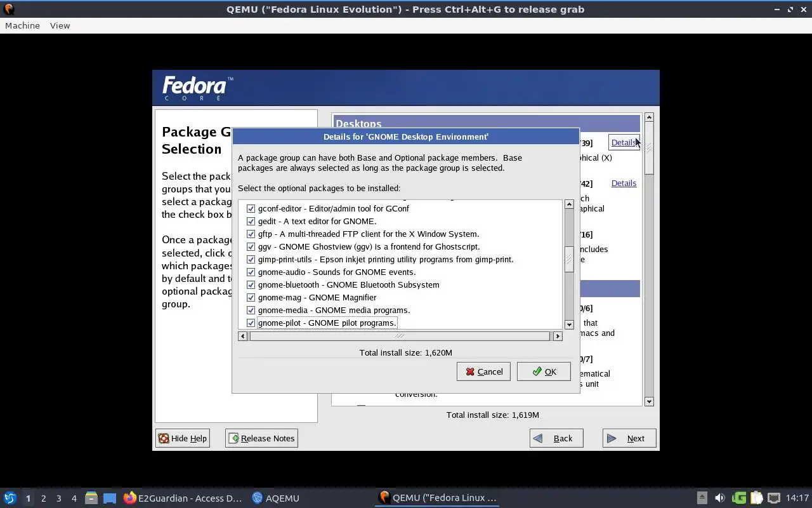
Task: Toggle the gnome-bluetooth package checkbox
Action: pos(251,284)
